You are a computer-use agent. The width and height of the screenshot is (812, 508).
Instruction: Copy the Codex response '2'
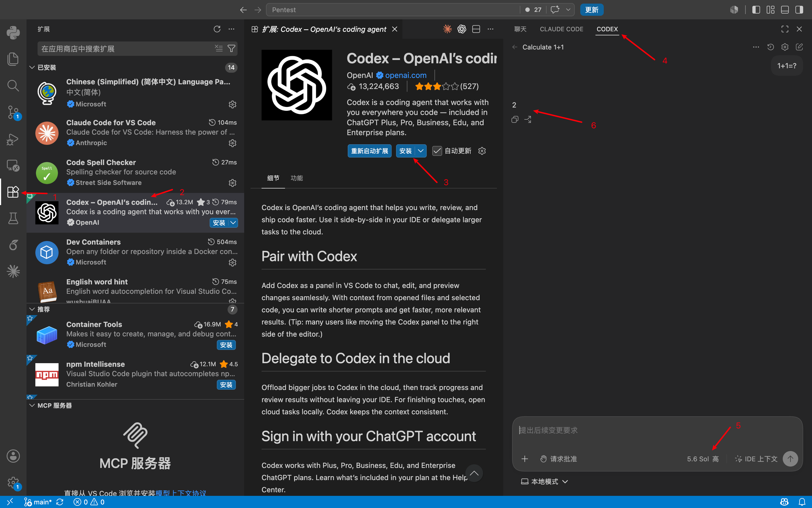(515, 120)
